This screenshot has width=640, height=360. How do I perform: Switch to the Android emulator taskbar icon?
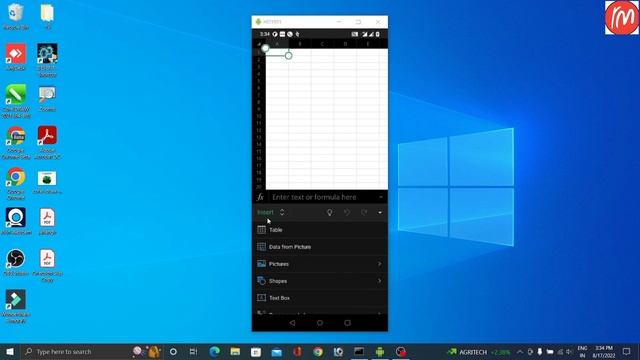pyautogui.click(x=380, y=351)
